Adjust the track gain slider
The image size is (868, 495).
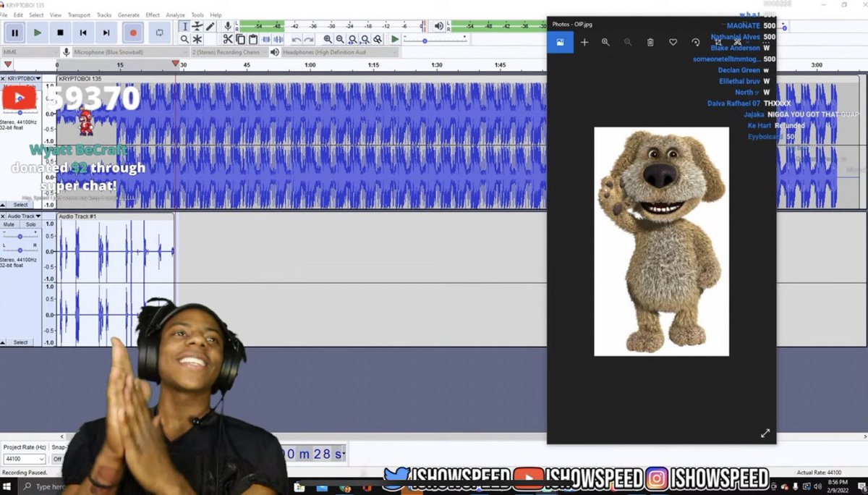20,237
